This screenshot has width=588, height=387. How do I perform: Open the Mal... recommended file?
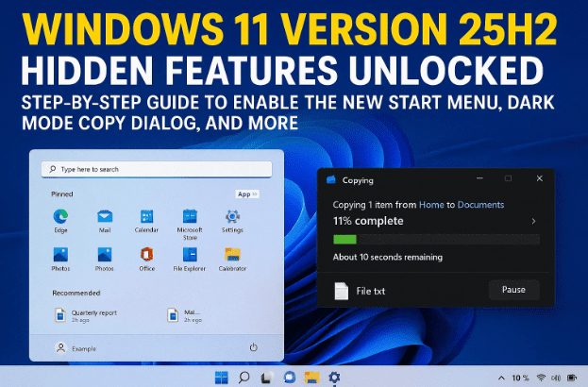pyautogui.click(x=184, y=315)
